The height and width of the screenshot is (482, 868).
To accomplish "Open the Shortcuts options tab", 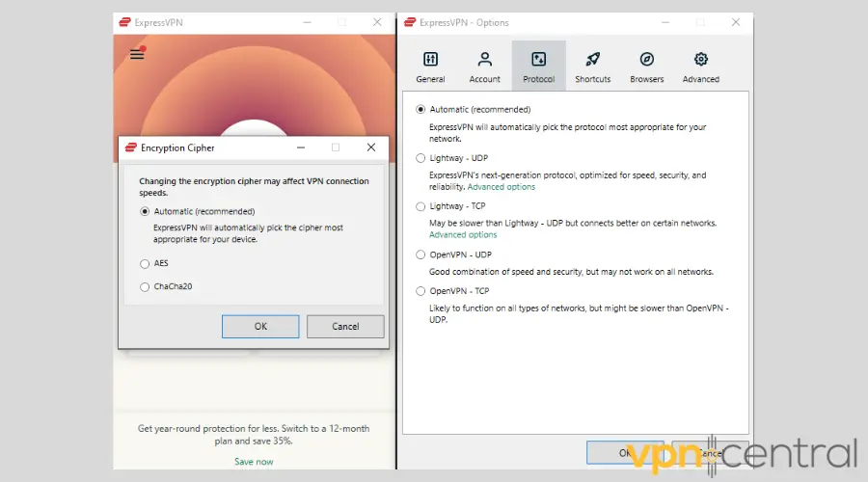I will (592, 67).
